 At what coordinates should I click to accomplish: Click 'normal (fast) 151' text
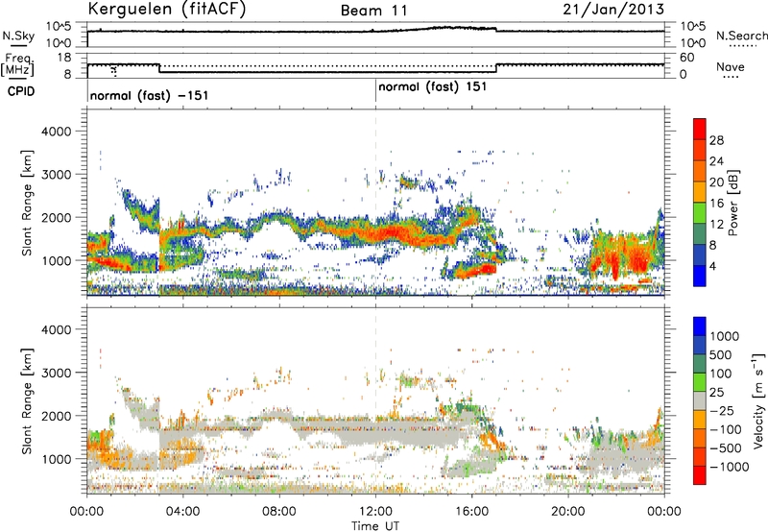pyautogui.click(x=433, y=86)
